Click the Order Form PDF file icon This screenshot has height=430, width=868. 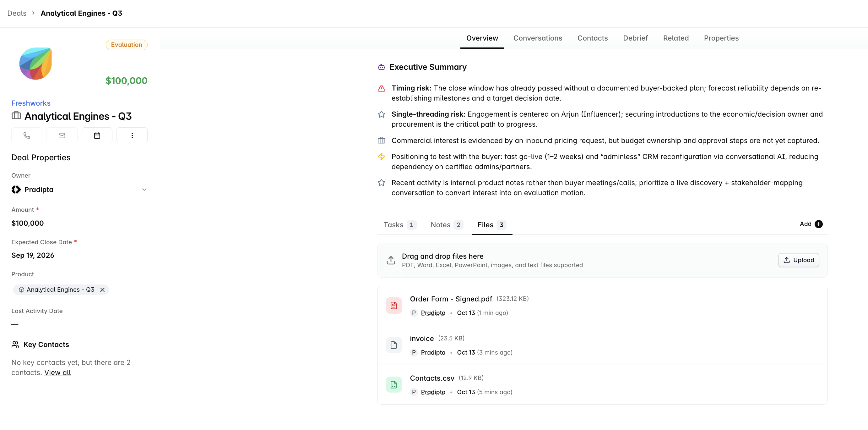[x=393, y=306]
